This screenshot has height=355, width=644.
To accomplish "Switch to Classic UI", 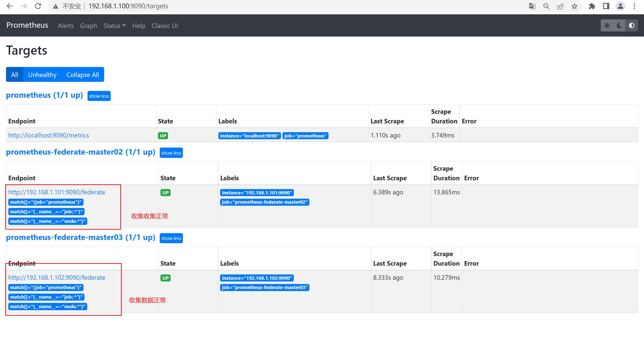I will pyautogui.click(x=165, y=26).
